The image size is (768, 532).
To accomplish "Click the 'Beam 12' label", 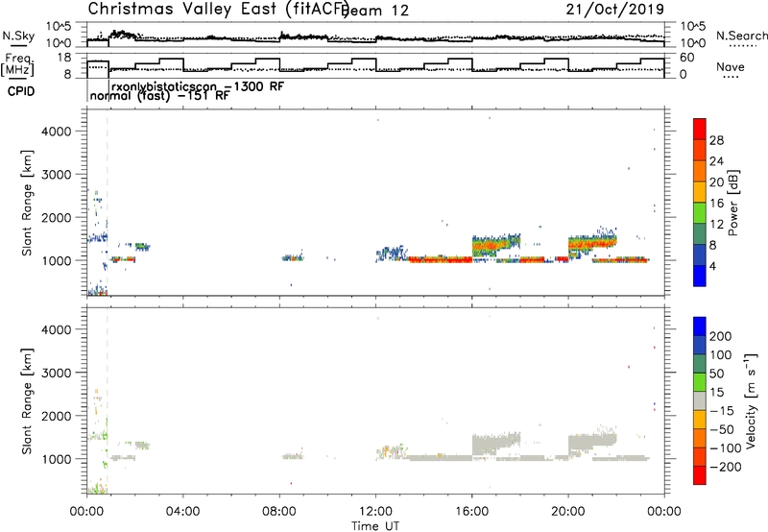I will pos(376,11).
